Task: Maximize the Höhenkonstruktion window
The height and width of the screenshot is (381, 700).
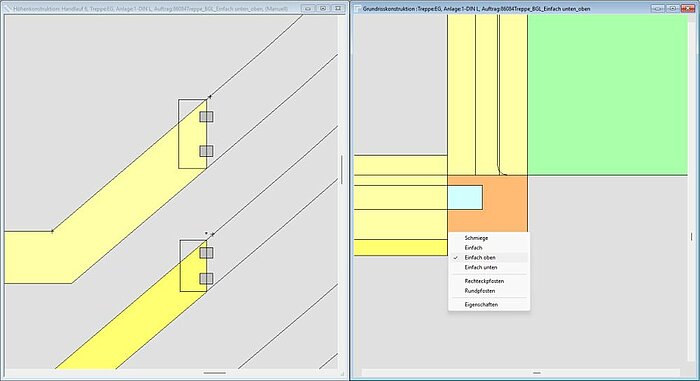Action: (323, 8)
